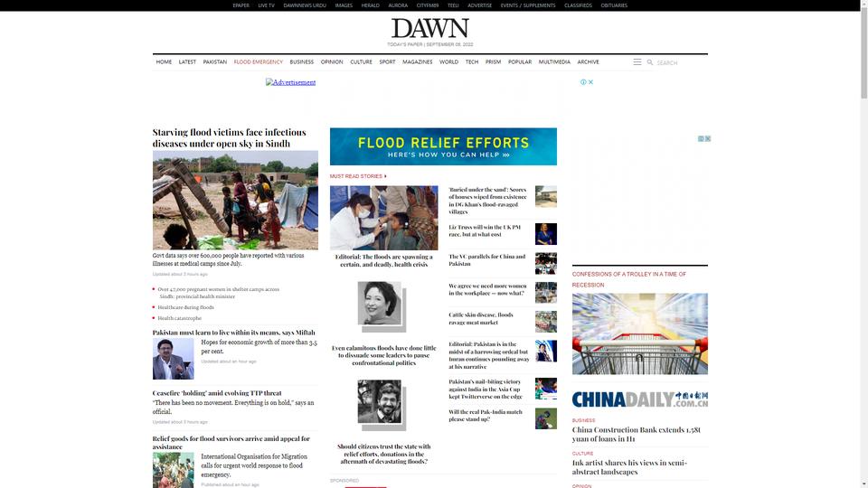Screen dimensions: 868x488
Task: Open DawnNews Urdu link
Action: pyautogui.click(x=305, y=5)
